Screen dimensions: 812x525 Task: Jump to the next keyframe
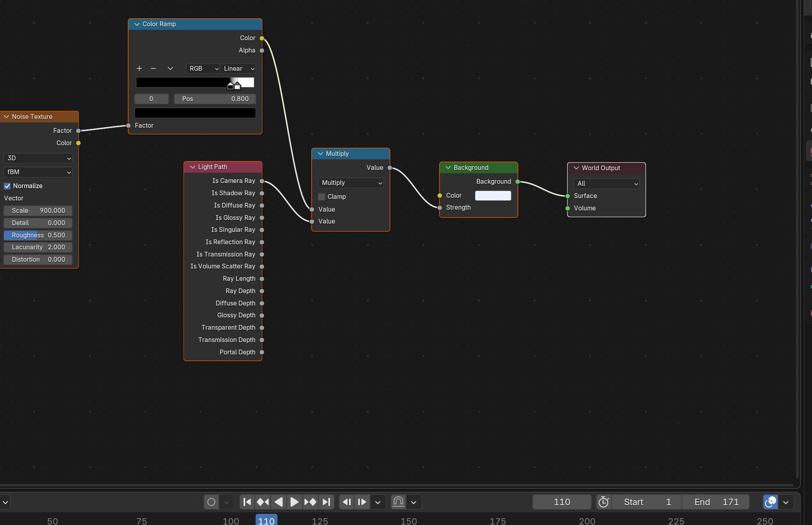(310, 502)
